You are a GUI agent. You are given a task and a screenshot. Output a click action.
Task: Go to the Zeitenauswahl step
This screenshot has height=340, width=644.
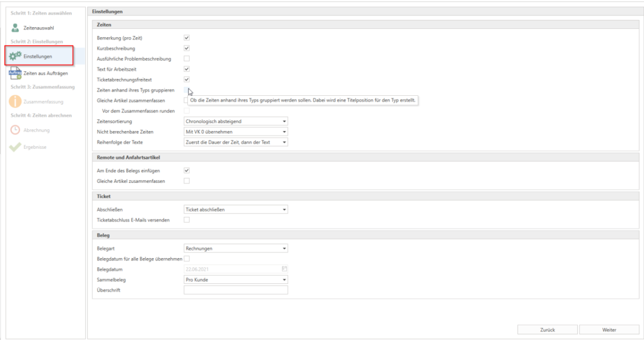[x=37, y=28]
